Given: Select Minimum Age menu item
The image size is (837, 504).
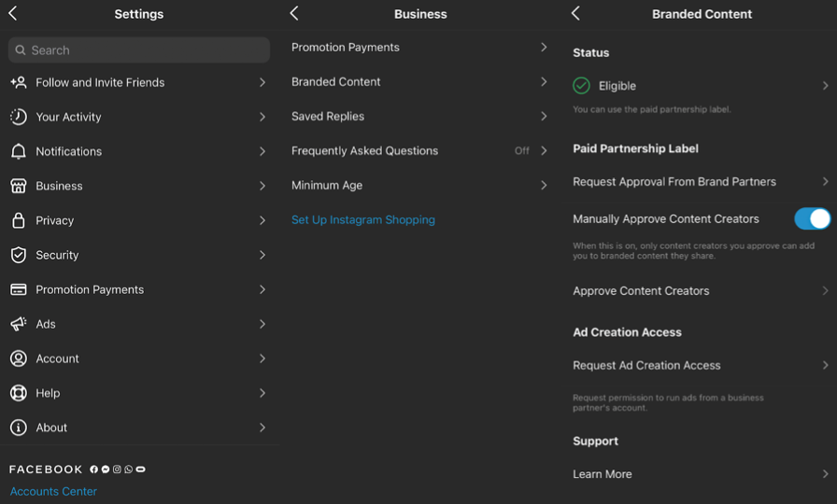Looking at the screenshot, I should pyautogui.click(x=327, y=185).
